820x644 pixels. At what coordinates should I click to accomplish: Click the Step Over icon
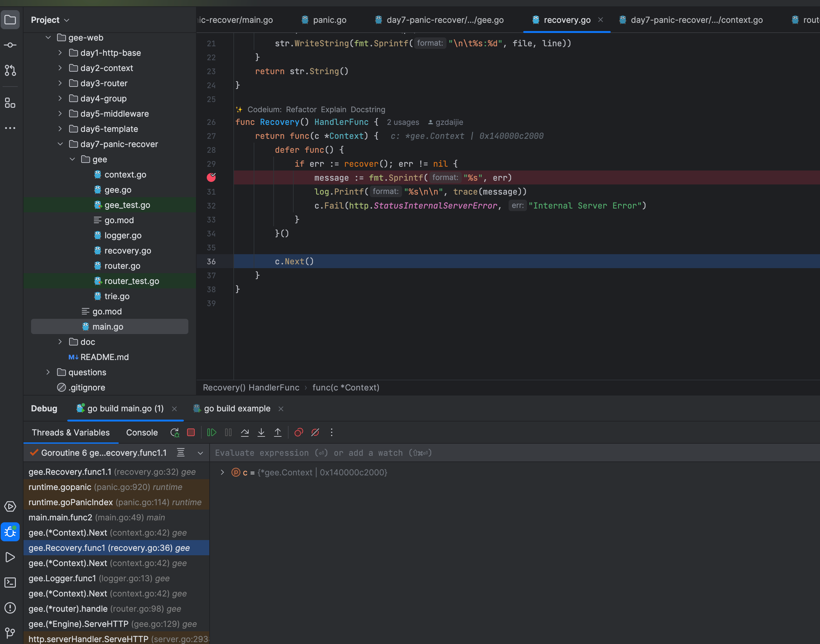[245, 433]
